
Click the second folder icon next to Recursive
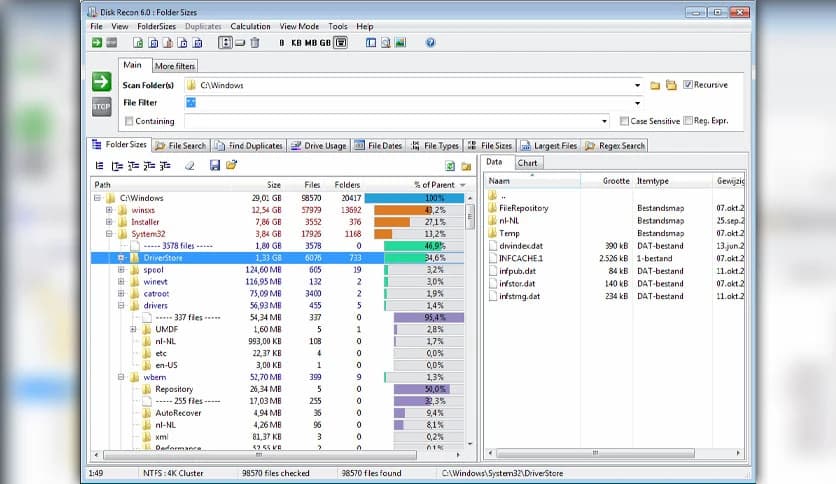tap(671, 85)
